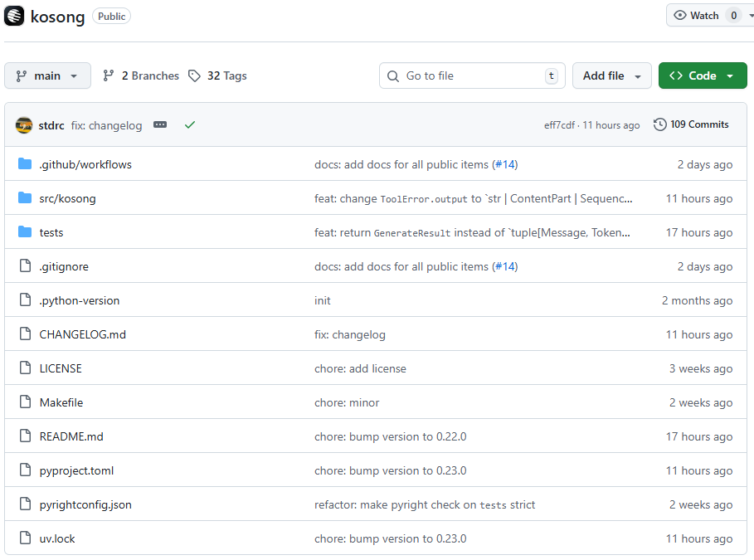Click the green check status indicator
This screenshot has height=560, width=754.
[x=190, y=124]
